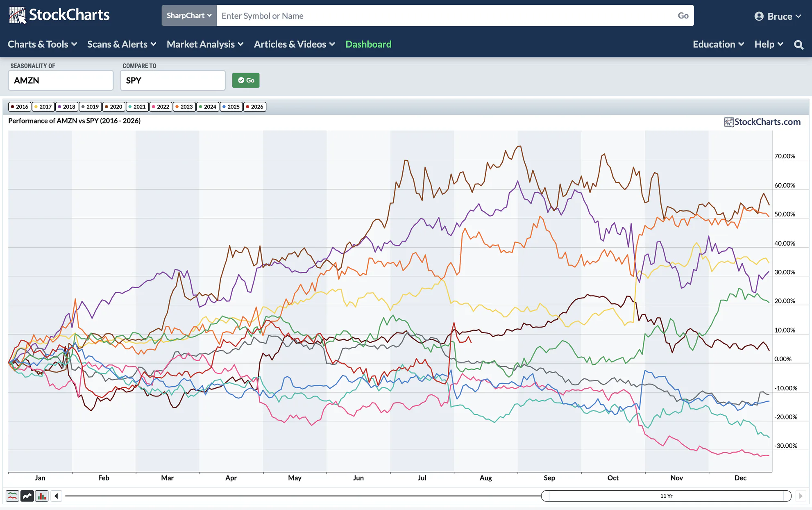The height and width of the screenshot is (510, 812).
Task: Click the Oct month label on axis
Action: (613, 478)
